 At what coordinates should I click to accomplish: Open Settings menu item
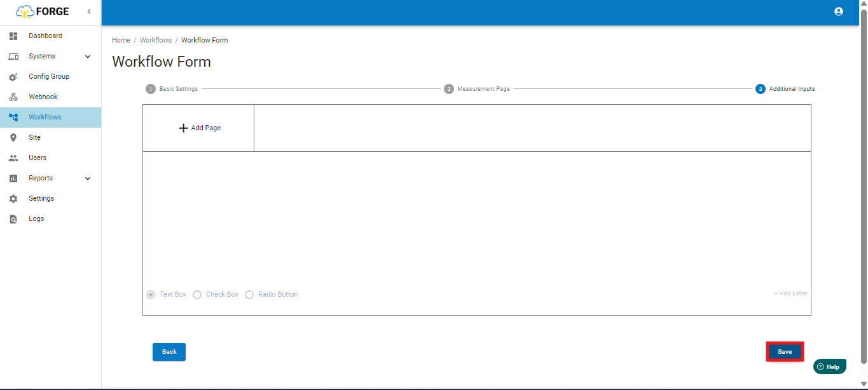point(50,199)
